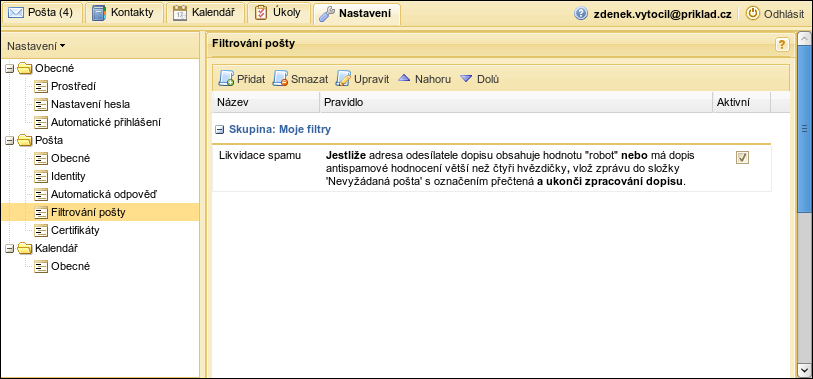
Task: Collapse the Skupina: Moje filtry group
Action: [x=220, y=130]
